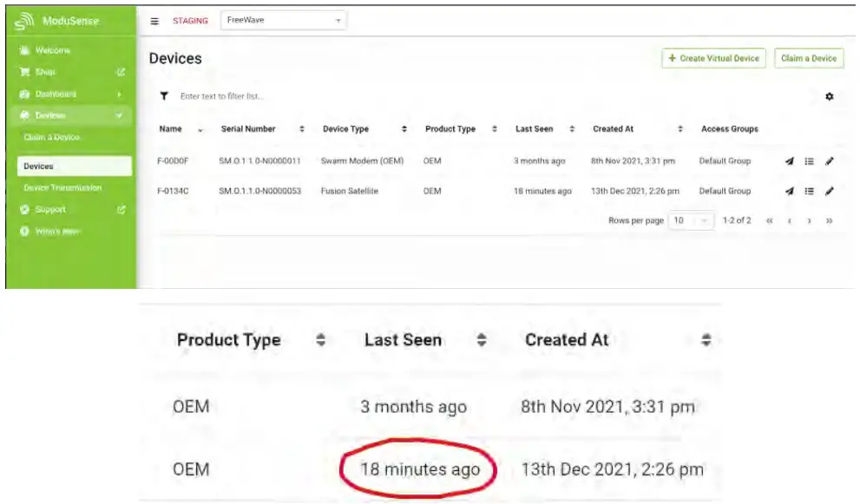The image size is (860, 504).
Task: Click edit pencil for device F-0134C
Action: pos(829,191)
